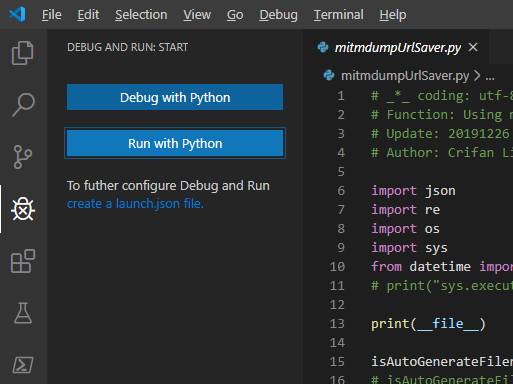Open the Test flask view

coord(23,313)
